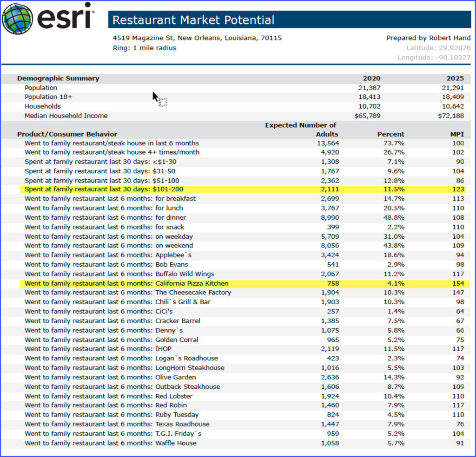Click the Buffalo Wild Wings row label

[x=119, y=274]
